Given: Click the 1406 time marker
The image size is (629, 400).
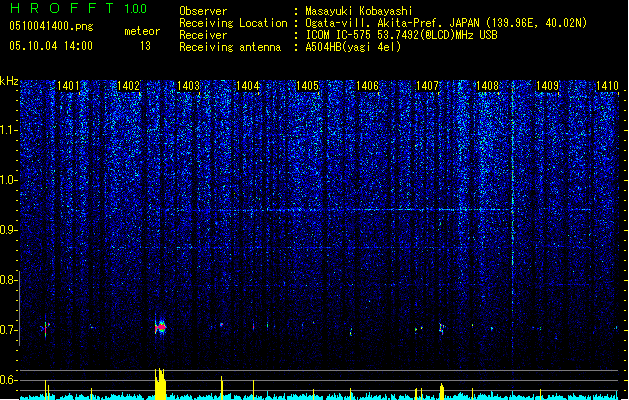Looking at the screenshot, I should [x=367, y=86].
